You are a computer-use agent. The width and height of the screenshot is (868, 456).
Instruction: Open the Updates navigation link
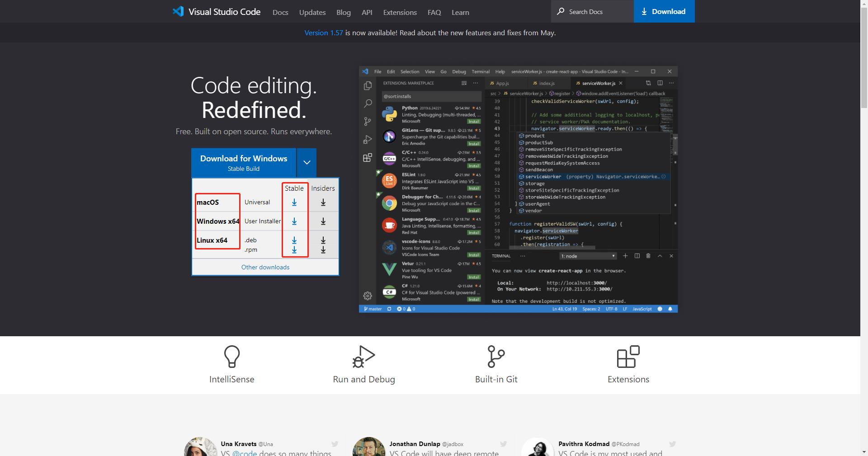pyautogui.click(x=312, y=12)
